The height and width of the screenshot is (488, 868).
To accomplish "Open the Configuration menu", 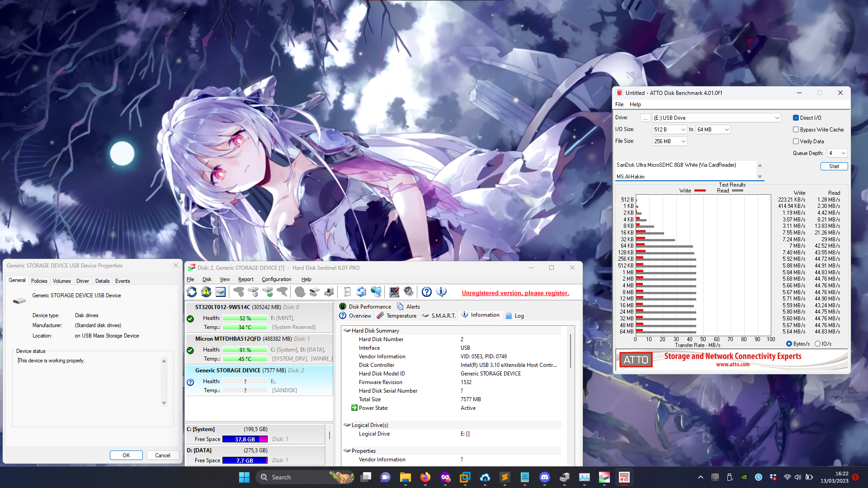I will point(277,279).
